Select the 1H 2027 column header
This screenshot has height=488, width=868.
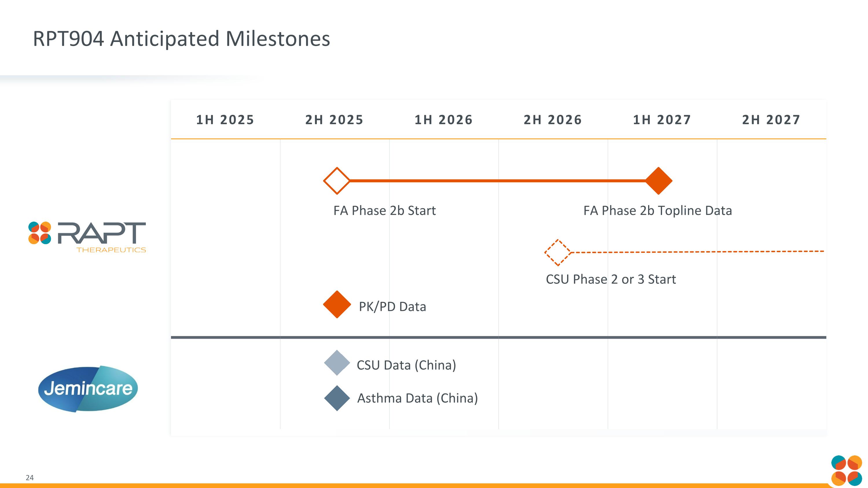pos(662,120)
